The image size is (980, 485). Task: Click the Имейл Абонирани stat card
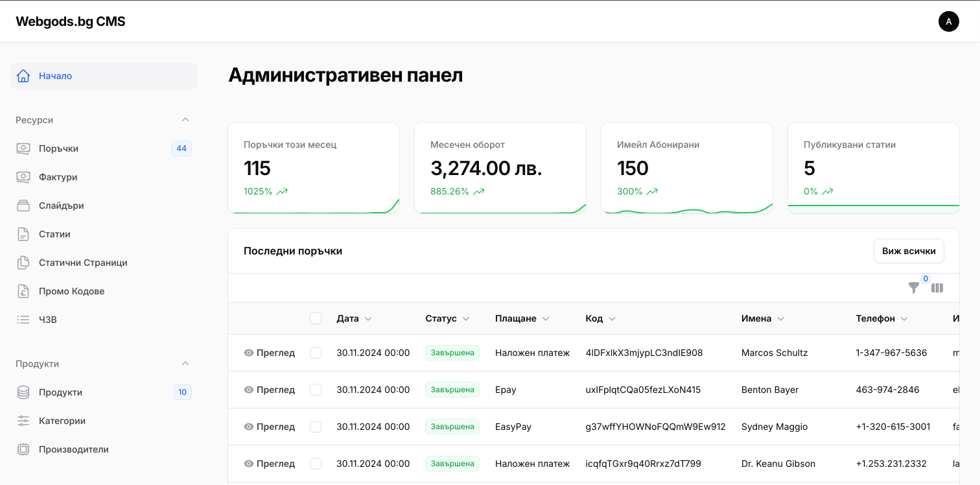pyautogui.click(x=687, y=168)
